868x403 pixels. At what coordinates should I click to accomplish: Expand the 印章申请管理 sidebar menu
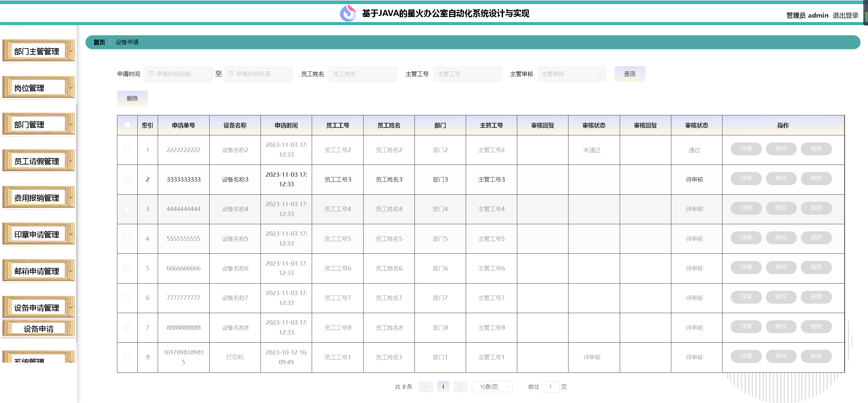coord(38,234)
